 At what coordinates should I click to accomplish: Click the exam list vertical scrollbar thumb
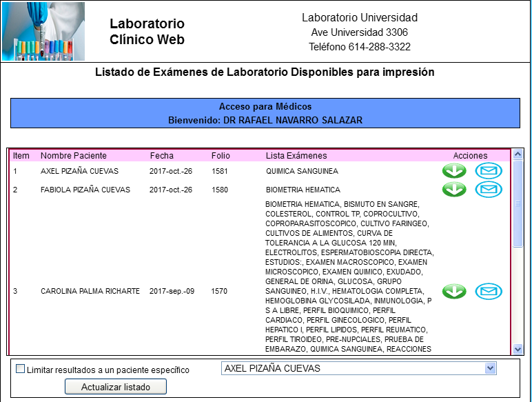[518, 203]
